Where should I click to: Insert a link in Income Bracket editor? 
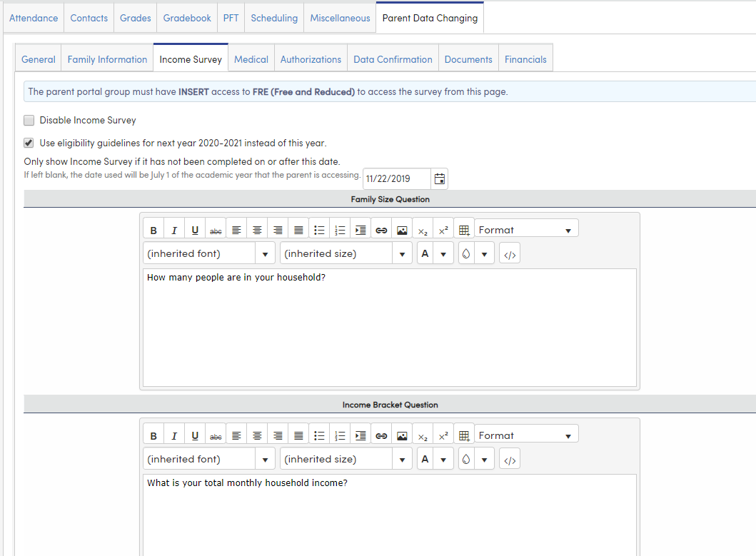(380, 434)
